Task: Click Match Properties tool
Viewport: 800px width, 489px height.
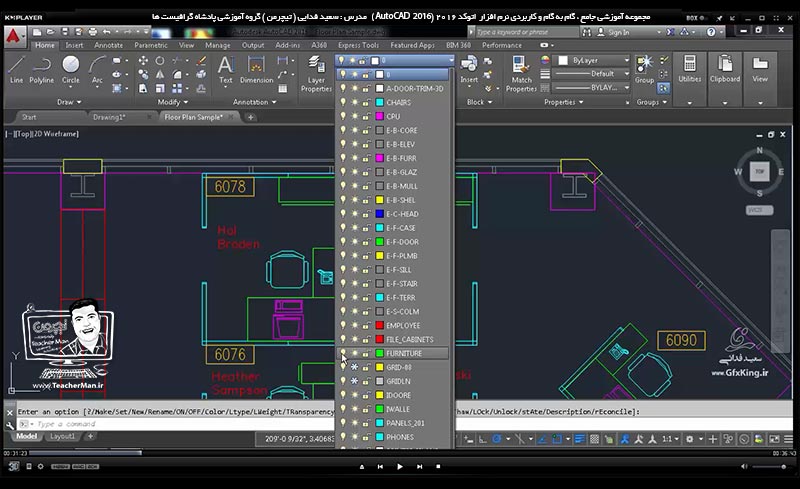Action: (521, 74)
